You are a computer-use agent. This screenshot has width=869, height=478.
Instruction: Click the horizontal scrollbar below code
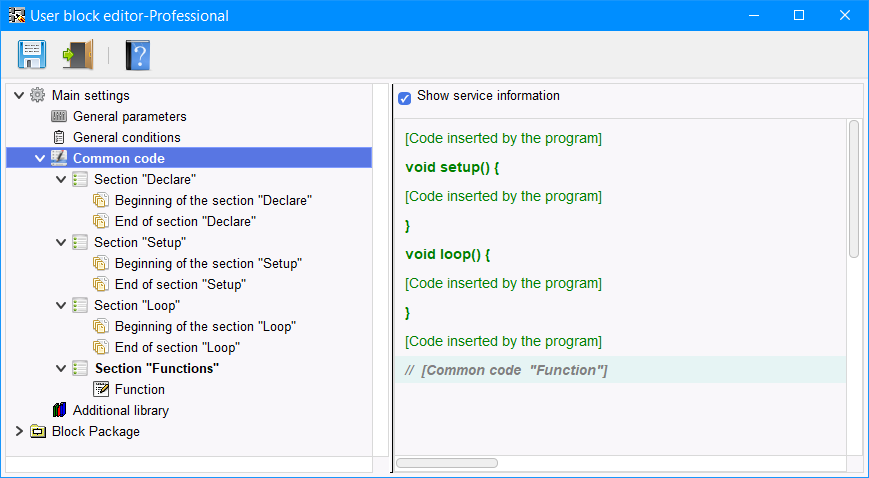pos(447,463)
